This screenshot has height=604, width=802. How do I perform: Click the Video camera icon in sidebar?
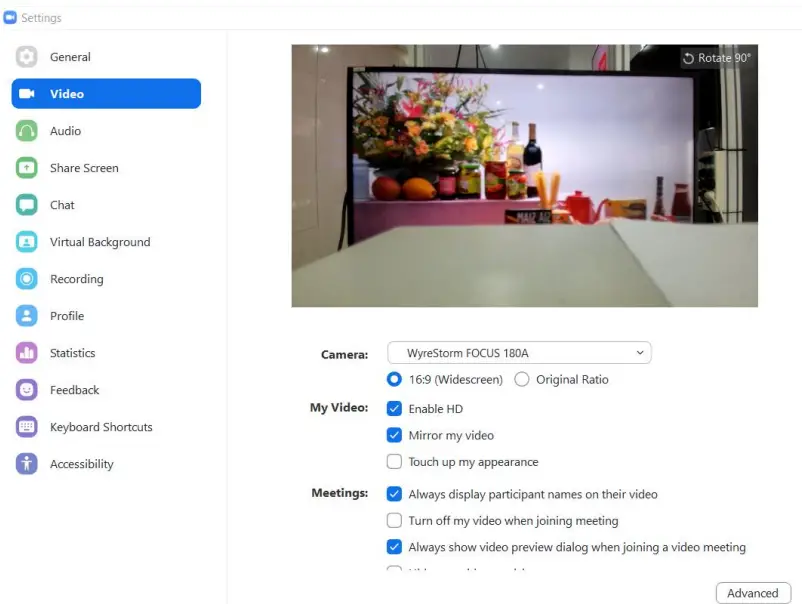pos(27,94)
